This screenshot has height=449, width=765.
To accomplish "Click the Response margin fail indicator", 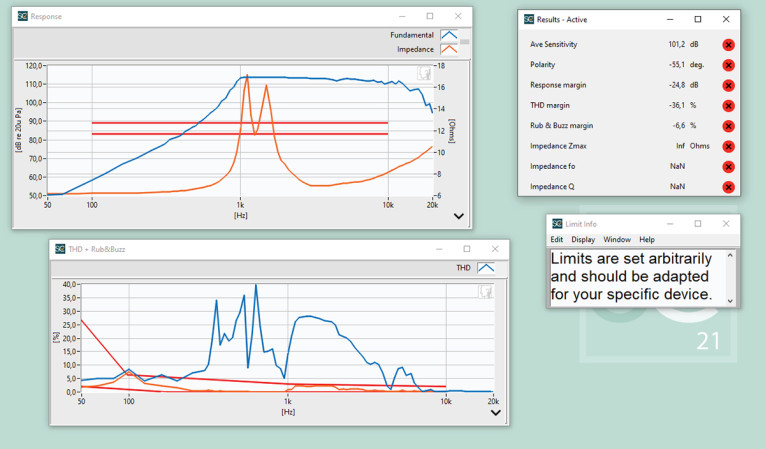I will pos(728,85).
